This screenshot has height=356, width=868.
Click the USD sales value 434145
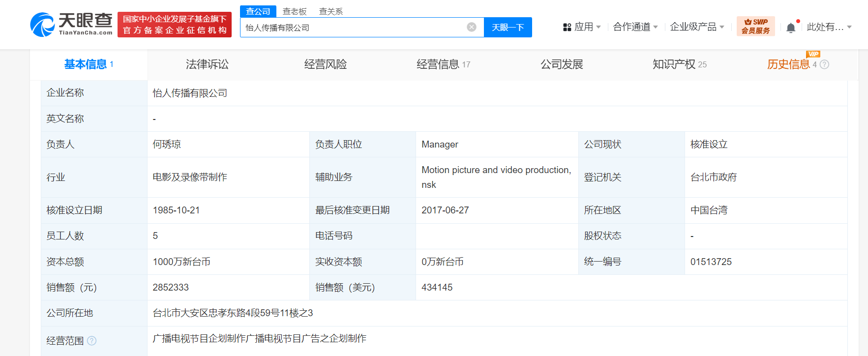point(437,287)
